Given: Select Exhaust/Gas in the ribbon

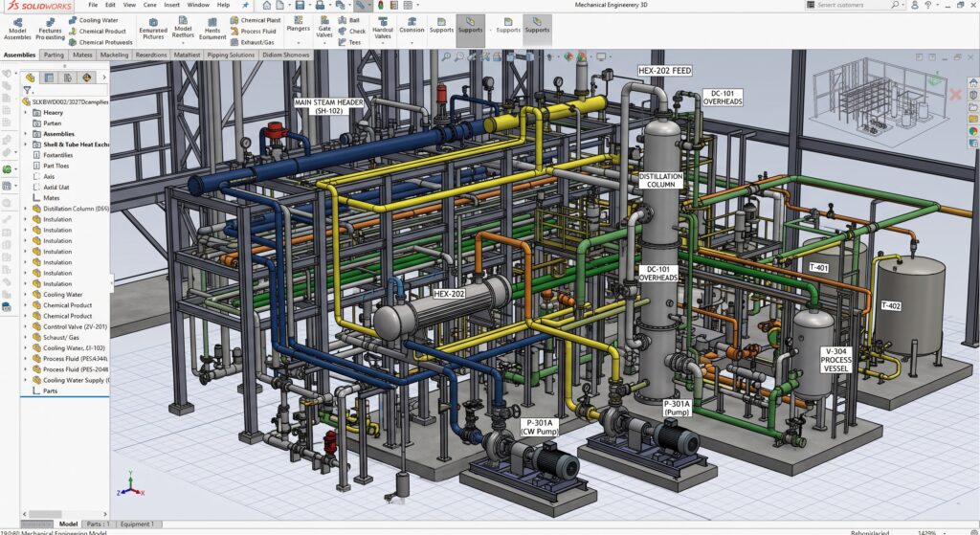Looking at the screenshot, I should [252, 42].
